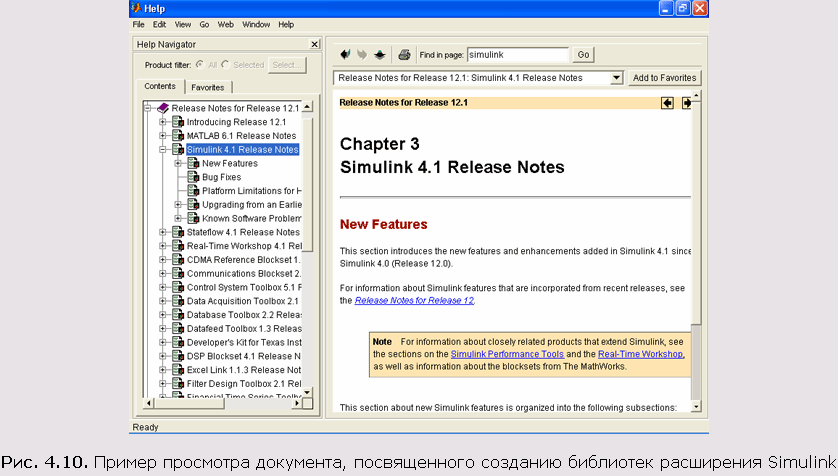838x476 pixels.
Task: Click document icon beside MATLAB 6.1 Release Notes
Action: pos(178,136)
